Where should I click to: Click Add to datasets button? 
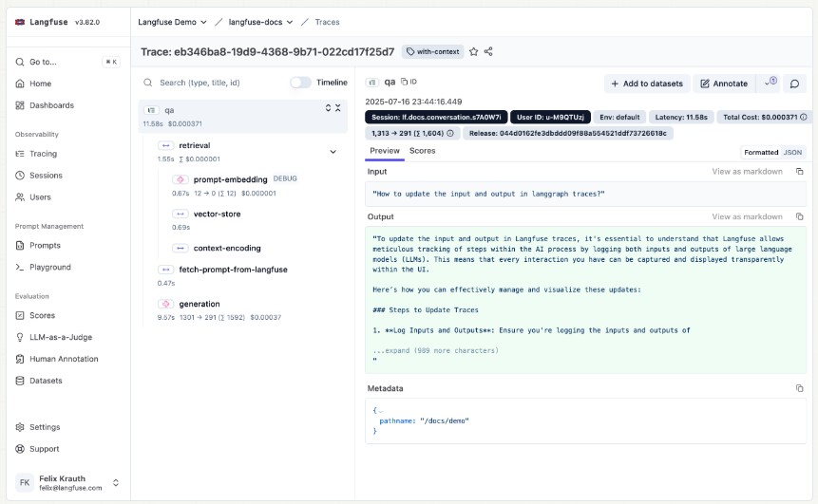click(x=647, y=84)
